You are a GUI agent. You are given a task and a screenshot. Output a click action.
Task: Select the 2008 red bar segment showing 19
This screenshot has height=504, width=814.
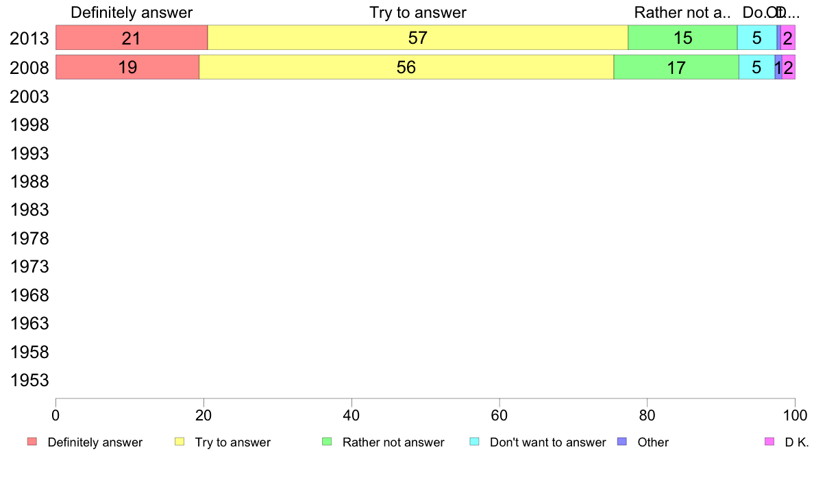click(x=127, y=67)
